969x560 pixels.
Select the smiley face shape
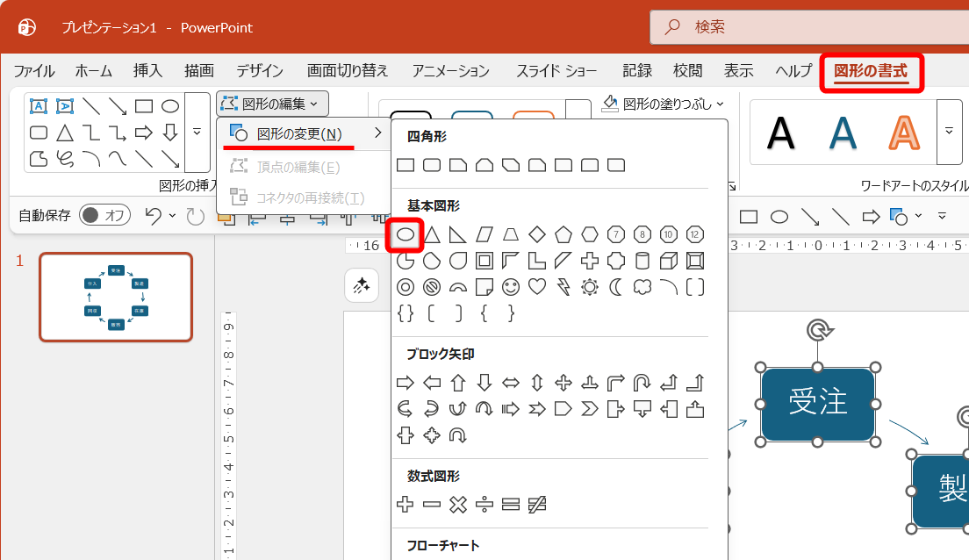510,288
